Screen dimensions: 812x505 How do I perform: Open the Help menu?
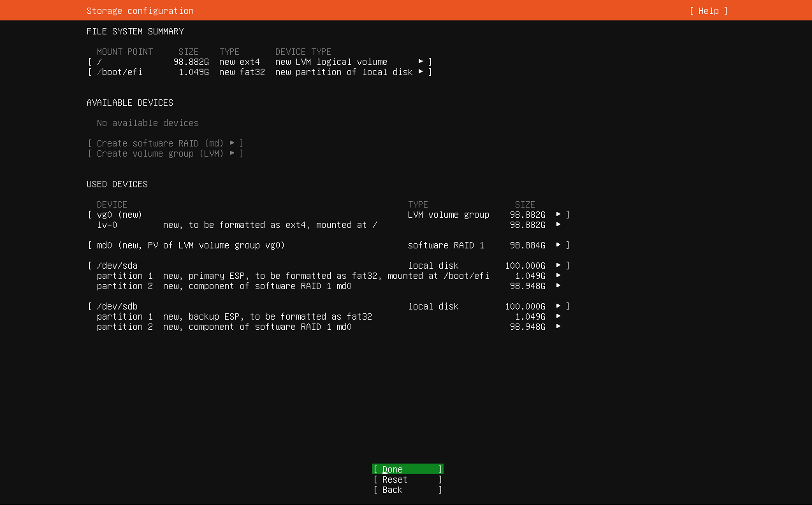coord(708,11)
